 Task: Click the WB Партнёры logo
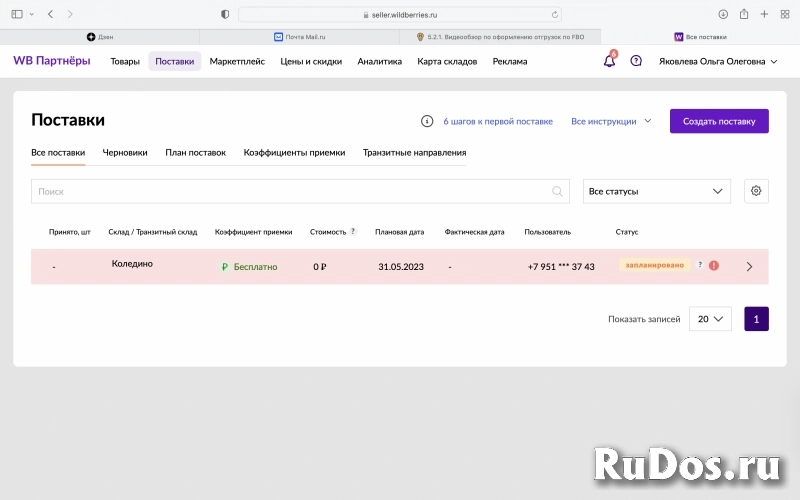(x=52, y=61)
